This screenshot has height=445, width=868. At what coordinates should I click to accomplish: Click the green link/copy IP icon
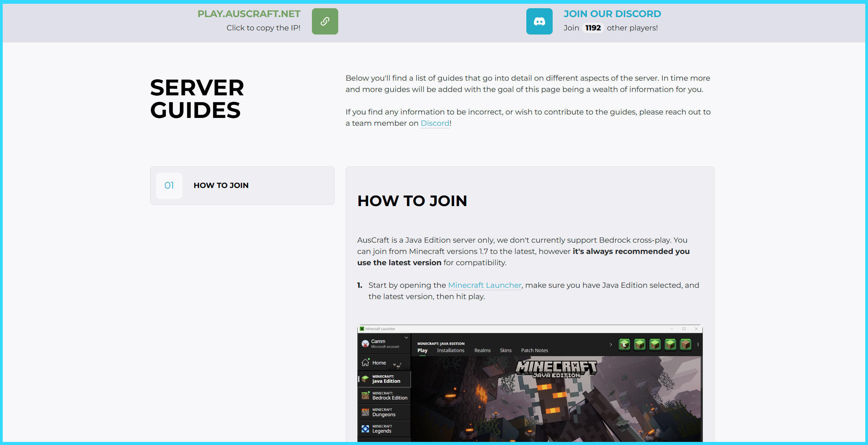point(324,21)
